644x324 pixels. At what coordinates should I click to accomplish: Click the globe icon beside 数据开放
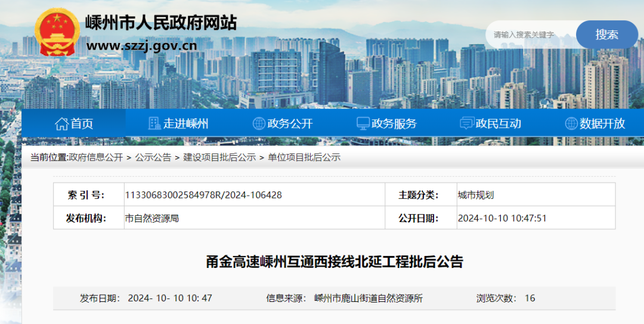point(571,124)
